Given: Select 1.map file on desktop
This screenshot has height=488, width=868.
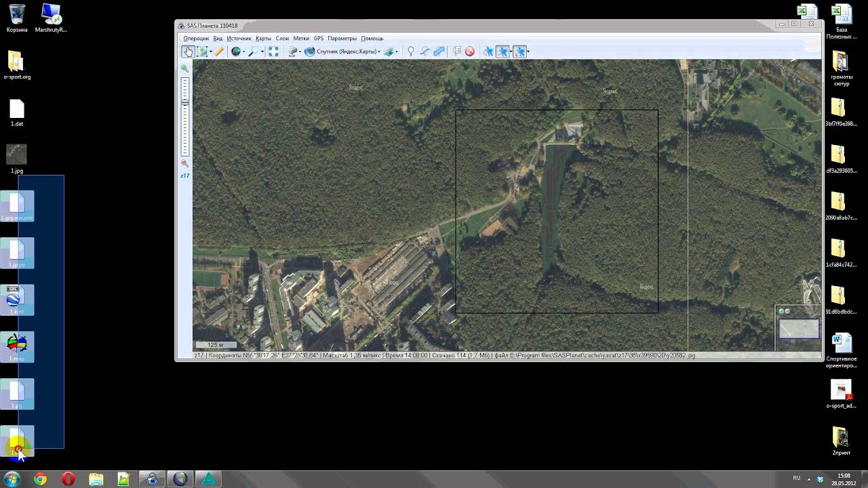Looking at the screenshot, I should (x=17, y=347).
